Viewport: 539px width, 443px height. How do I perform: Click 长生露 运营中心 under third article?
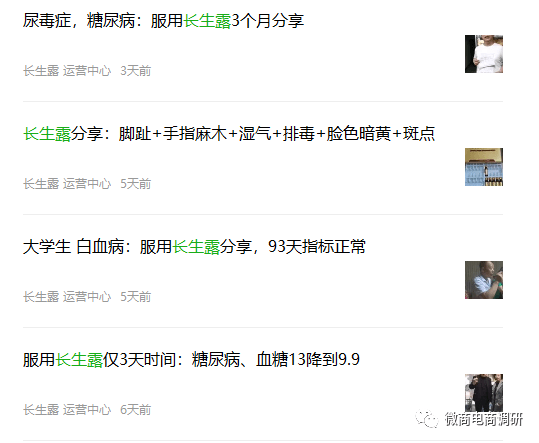(67, 297)
